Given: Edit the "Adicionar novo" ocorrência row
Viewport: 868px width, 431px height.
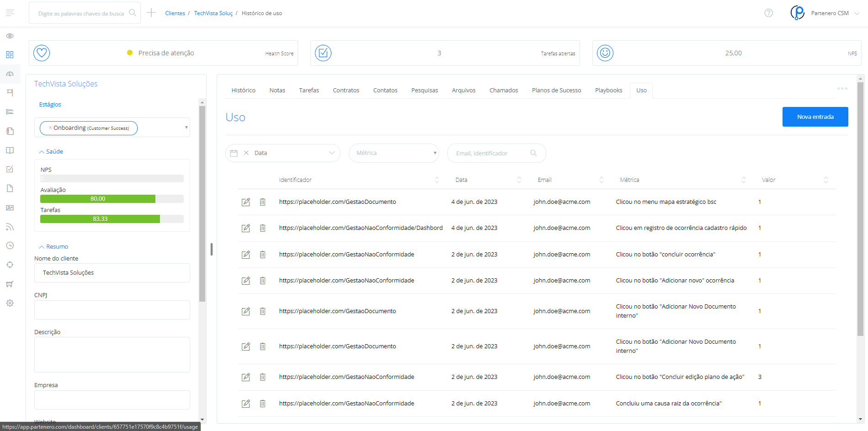Looking at the screenshot, I should click(246, 281).
